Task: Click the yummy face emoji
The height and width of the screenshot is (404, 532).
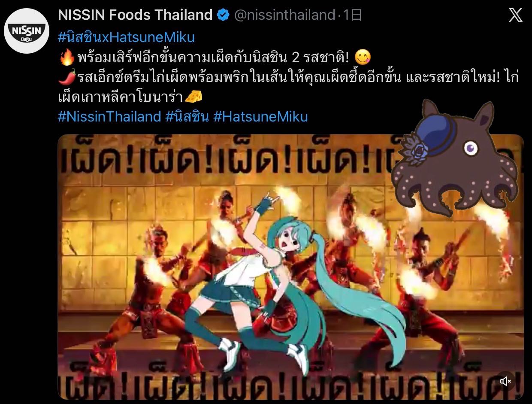Action: (x=363, y=57)
